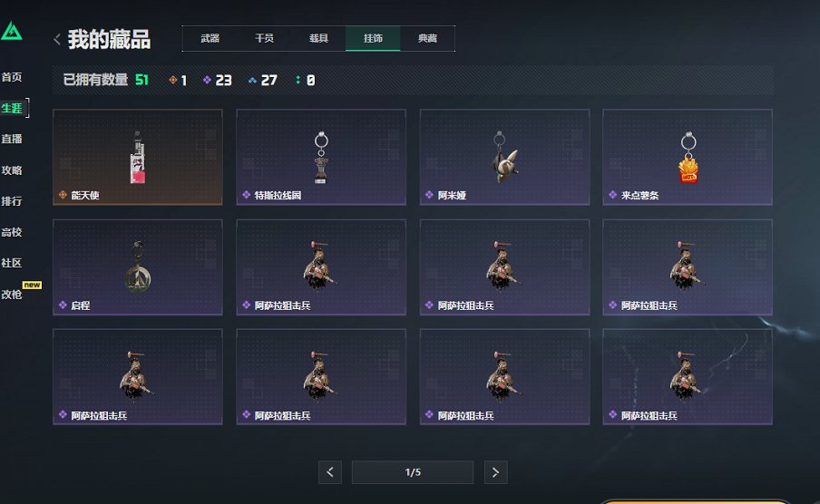Go to the next page arrow
820x504 pixels.
496,472
